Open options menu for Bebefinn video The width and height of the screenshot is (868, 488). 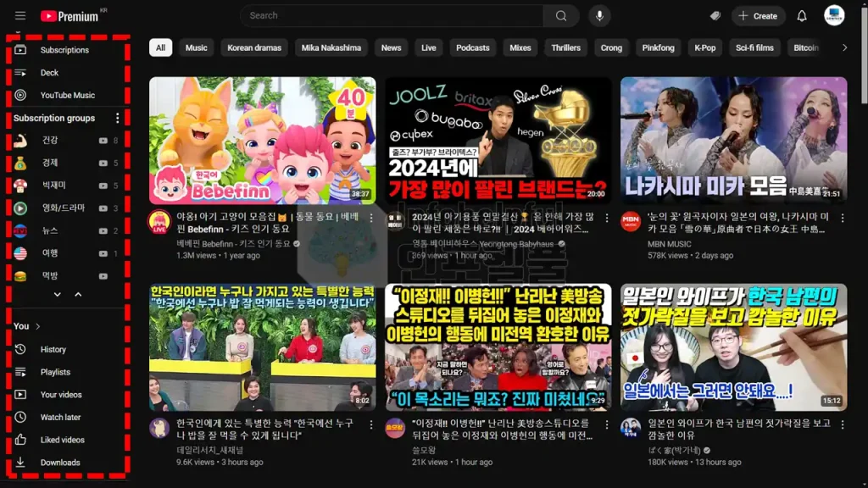coord(371,218)
